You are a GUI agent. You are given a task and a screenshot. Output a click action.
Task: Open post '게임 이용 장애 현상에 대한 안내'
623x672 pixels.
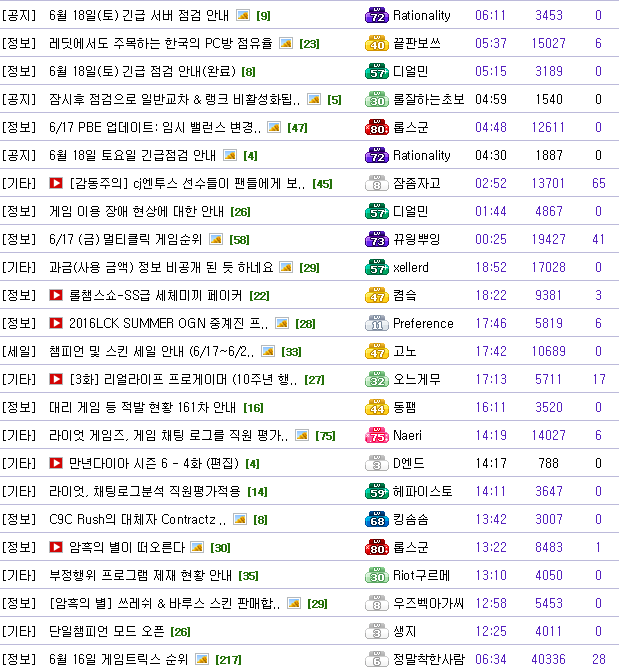[x=136, y=212]
